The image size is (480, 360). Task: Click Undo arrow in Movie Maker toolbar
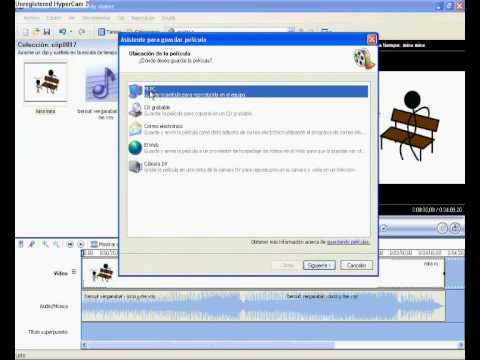tap(62, 32)
